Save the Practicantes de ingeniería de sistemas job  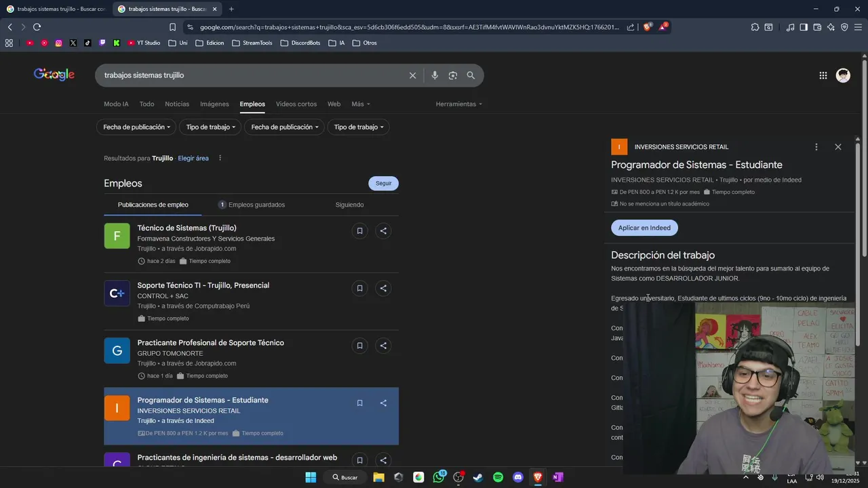pos(359,460)
